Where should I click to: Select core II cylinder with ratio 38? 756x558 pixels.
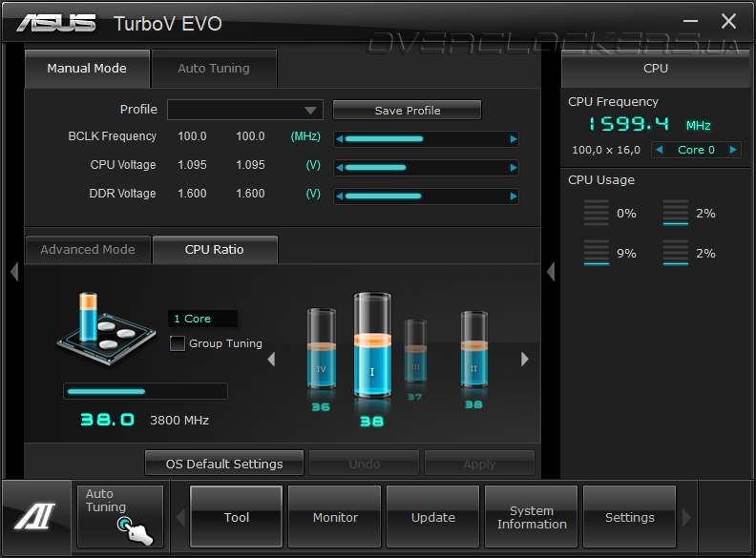(x=474, y=349)
